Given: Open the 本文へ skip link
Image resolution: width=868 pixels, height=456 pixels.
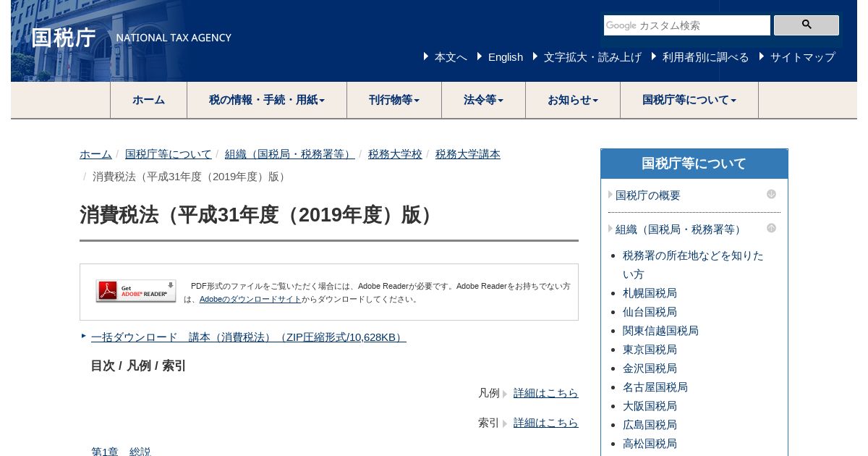Looking at the screenshot, I should point(451,57).
